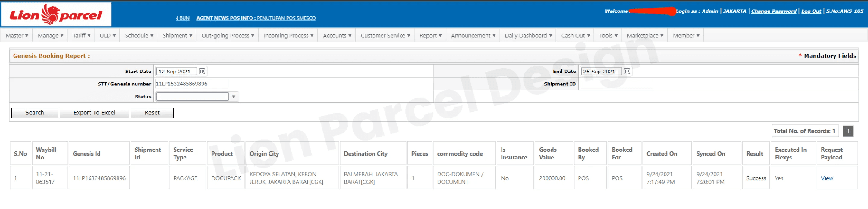Open the Manage menu
This screenshot has width=868, height=209.
[50, 35]
